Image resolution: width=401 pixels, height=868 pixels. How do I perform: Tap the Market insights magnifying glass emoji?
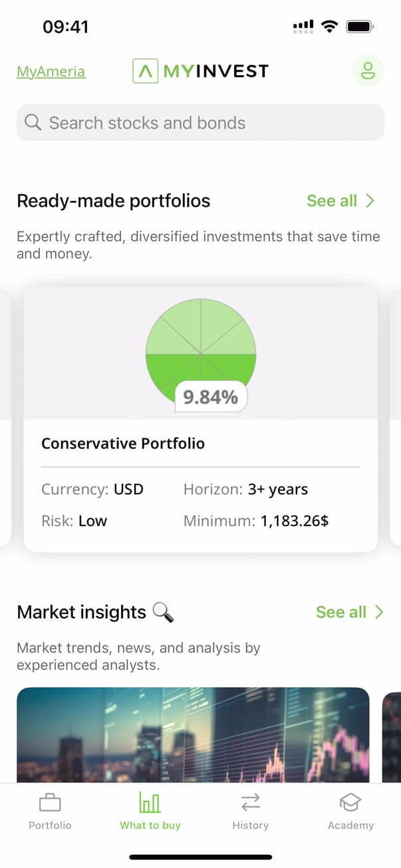pos(163,612)
